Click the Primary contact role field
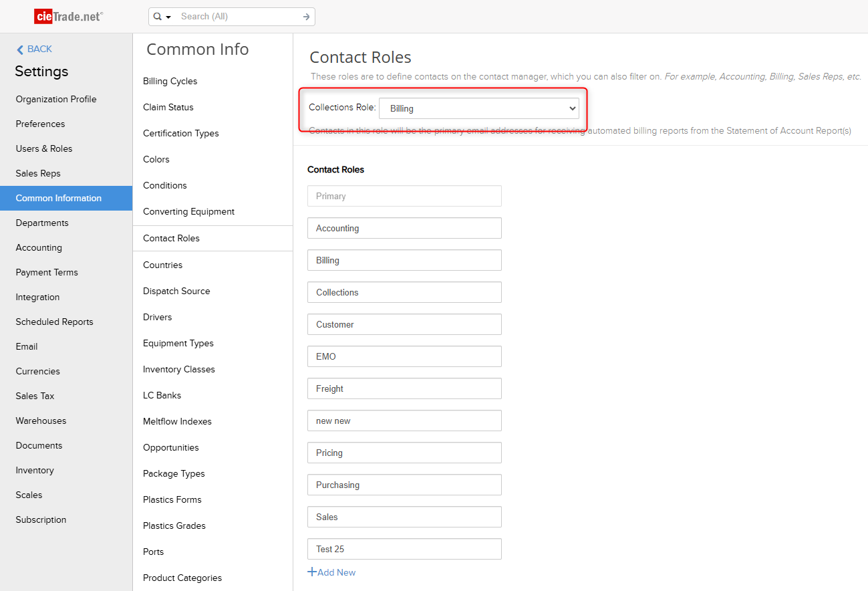Image resolution: width=868 pixels, height=591 pixels. [404, 196]
